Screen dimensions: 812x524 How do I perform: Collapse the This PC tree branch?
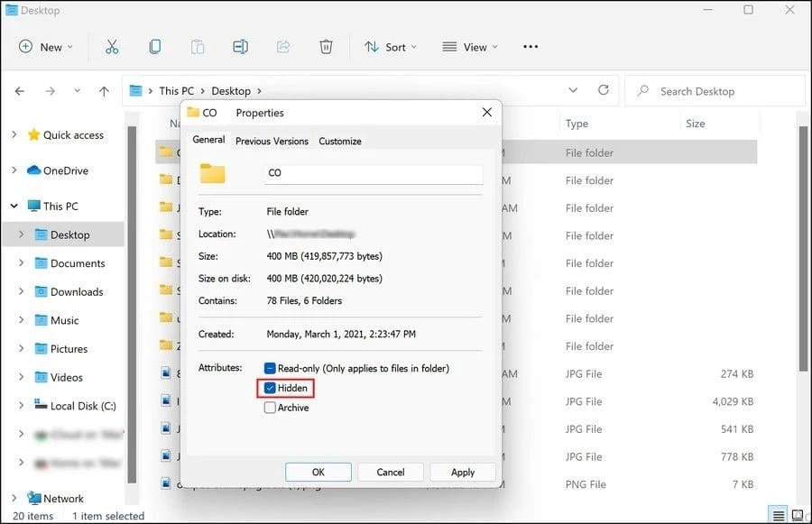pos(13,206)
